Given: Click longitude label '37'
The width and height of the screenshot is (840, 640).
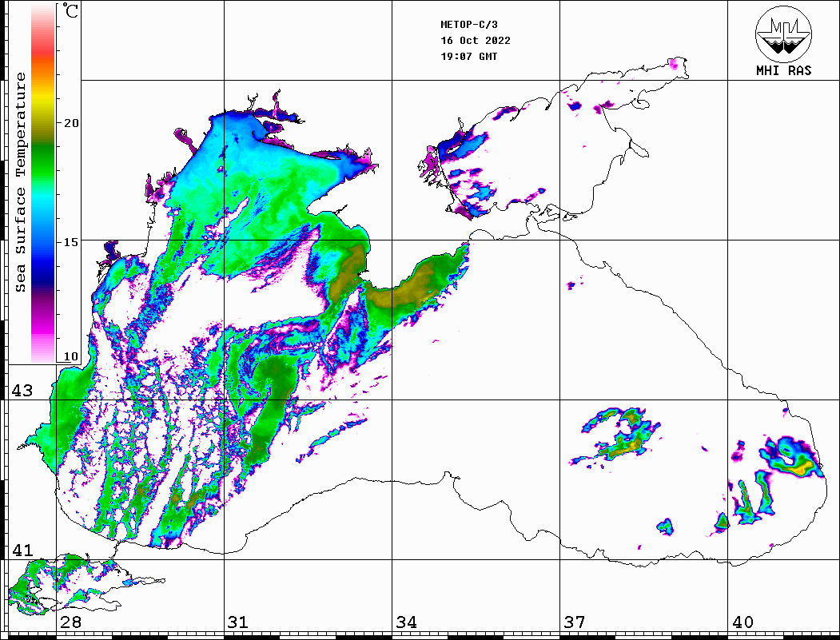Looking at the screenshot, I should coord(575,622).
